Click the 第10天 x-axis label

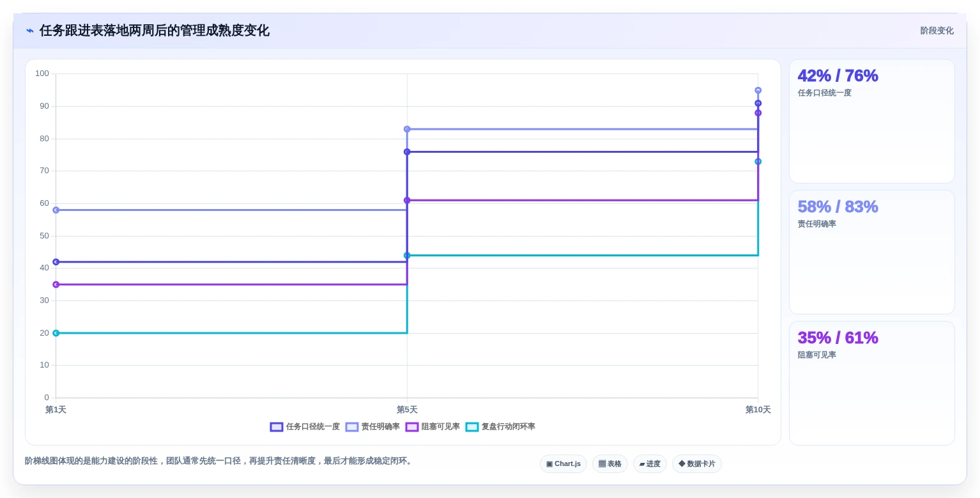(x=758, y=410)
